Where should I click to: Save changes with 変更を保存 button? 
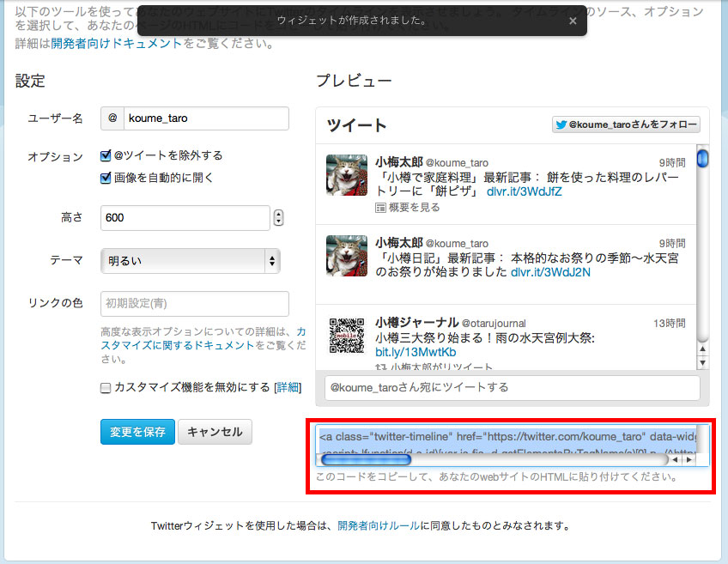[137, 432]
